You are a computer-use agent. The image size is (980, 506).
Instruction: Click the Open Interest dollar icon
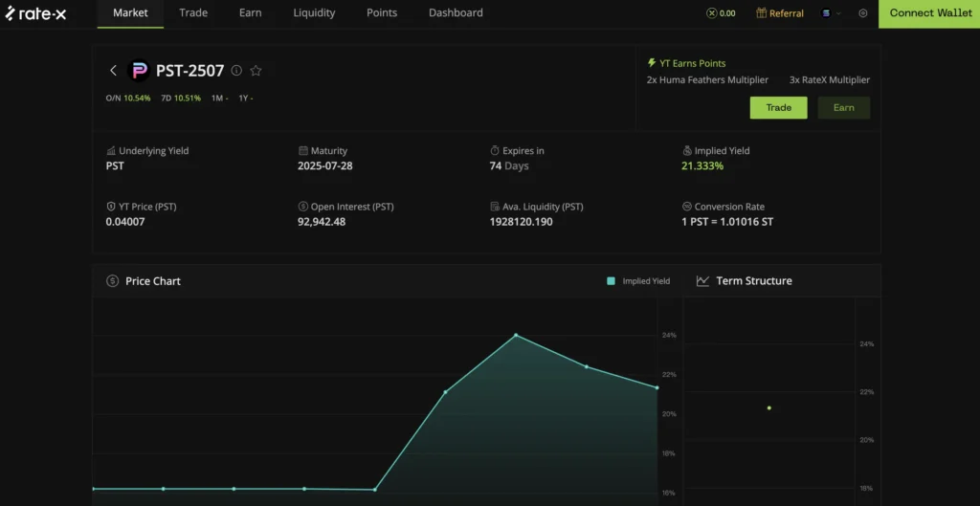coord(303,207)
